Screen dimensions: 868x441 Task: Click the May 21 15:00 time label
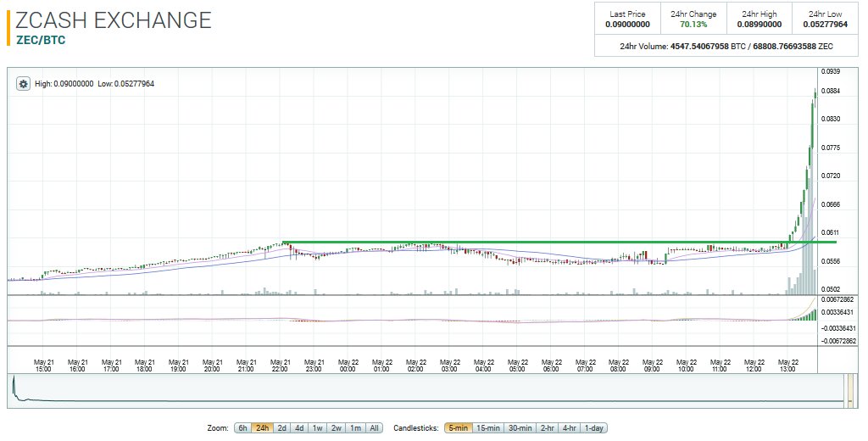pos(43,366)
